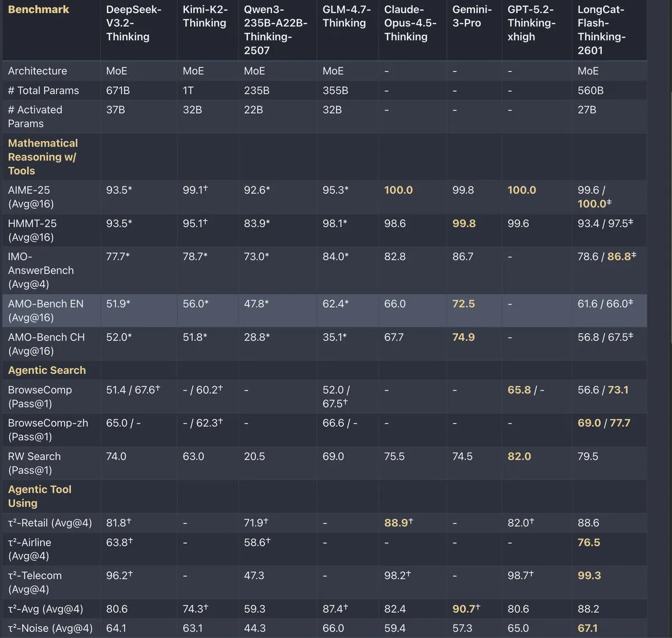
Task: Select the Gemini 72.5 score on AMO-Bench EN
Action: [464, 304]
